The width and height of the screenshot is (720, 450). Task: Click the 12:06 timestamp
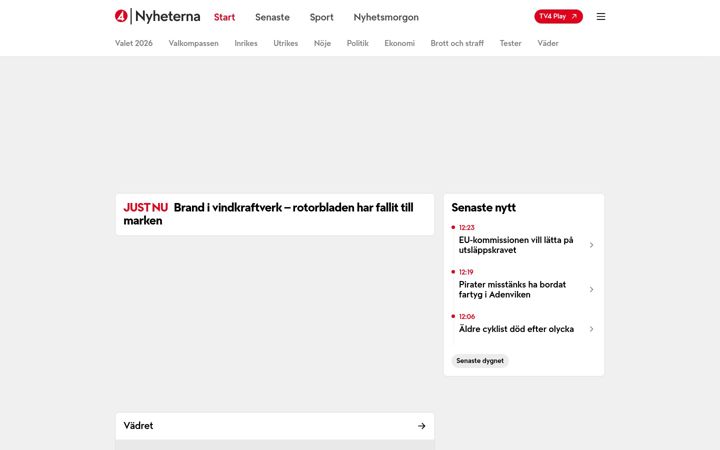pos(467,317)
